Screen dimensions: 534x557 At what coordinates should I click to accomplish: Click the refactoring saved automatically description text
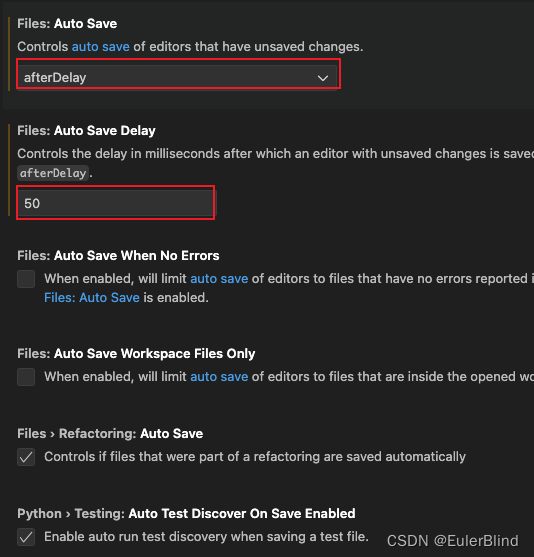[x=255, y=457]
